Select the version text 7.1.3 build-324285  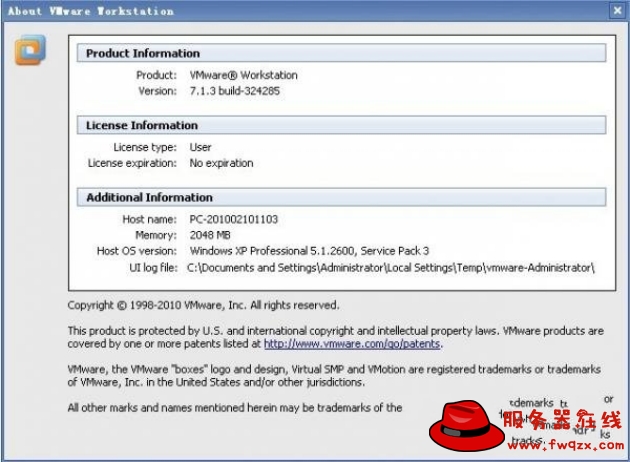tap(235, 91)
